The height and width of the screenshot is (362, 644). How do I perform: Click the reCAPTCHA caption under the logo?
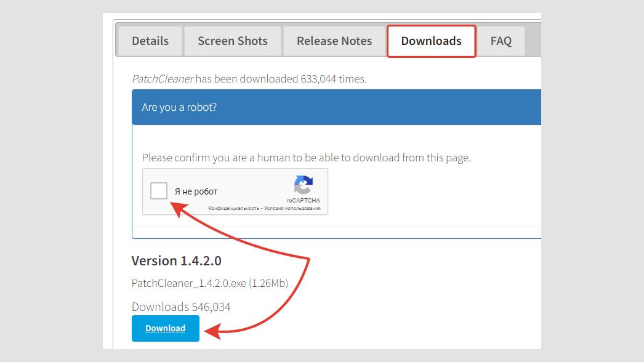(304, 201)
